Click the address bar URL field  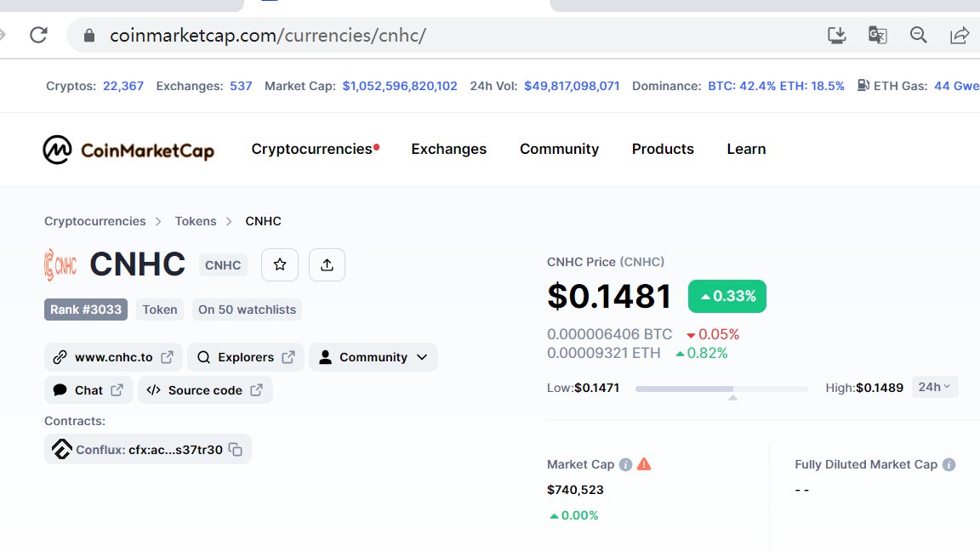pyautogui.click(x=268, y=36)
